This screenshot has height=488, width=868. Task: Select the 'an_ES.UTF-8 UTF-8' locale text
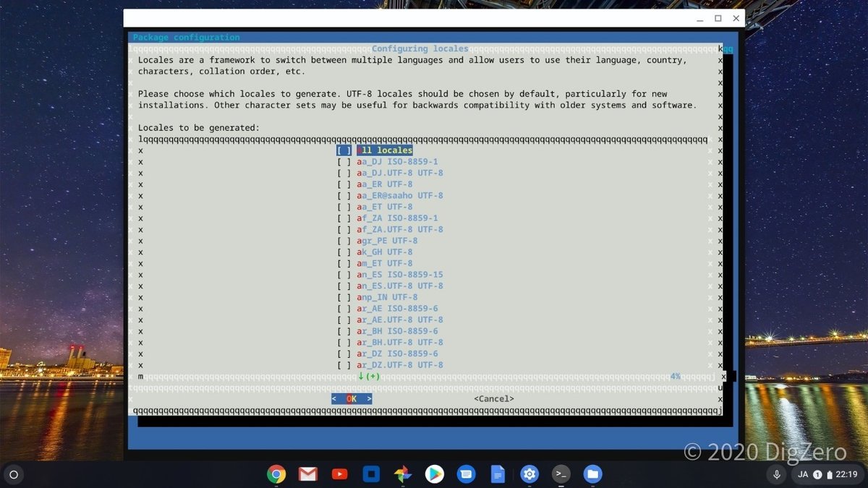[400, 286]
